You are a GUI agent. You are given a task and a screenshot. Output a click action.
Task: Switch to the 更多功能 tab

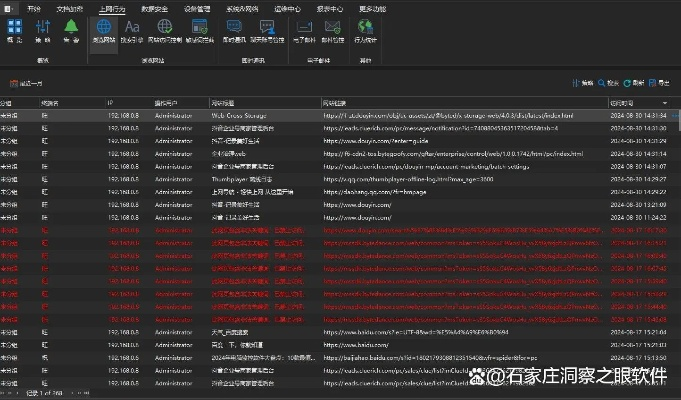pyautogui.click(x=372, y=9)
